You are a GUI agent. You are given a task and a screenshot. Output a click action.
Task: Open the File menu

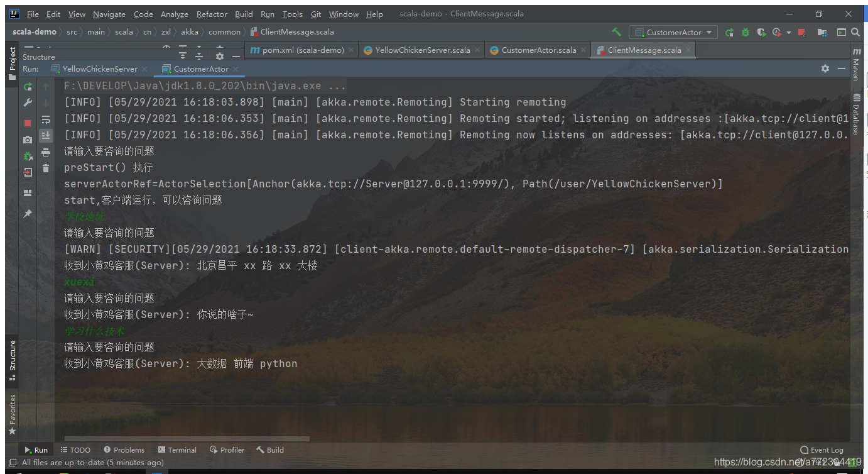[x=33, y=14]
